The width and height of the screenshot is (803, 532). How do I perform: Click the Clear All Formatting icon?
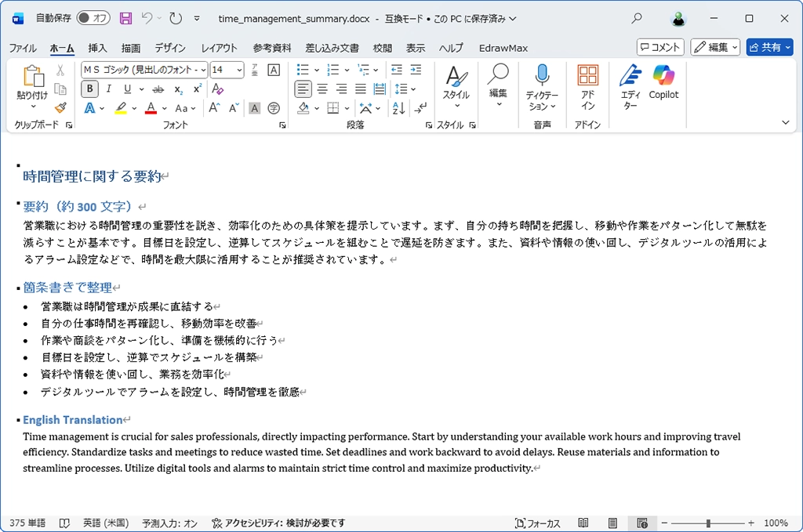[218, 89]
